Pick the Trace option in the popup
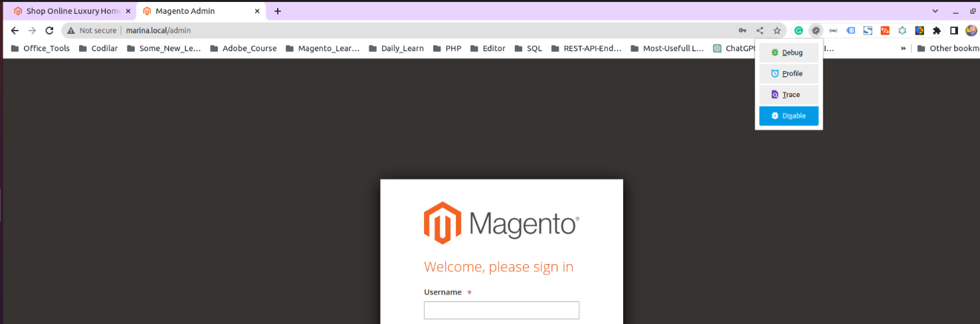 point(789,94)
